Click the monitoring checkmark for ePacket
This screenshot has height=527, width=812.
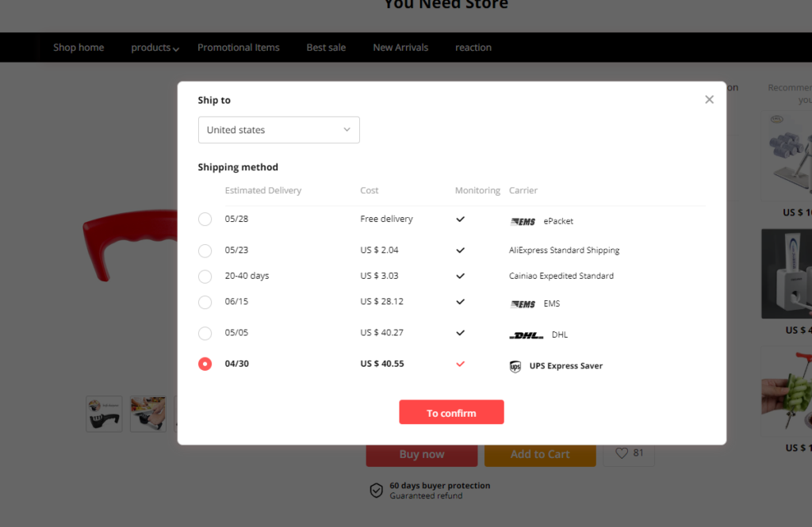460,220
